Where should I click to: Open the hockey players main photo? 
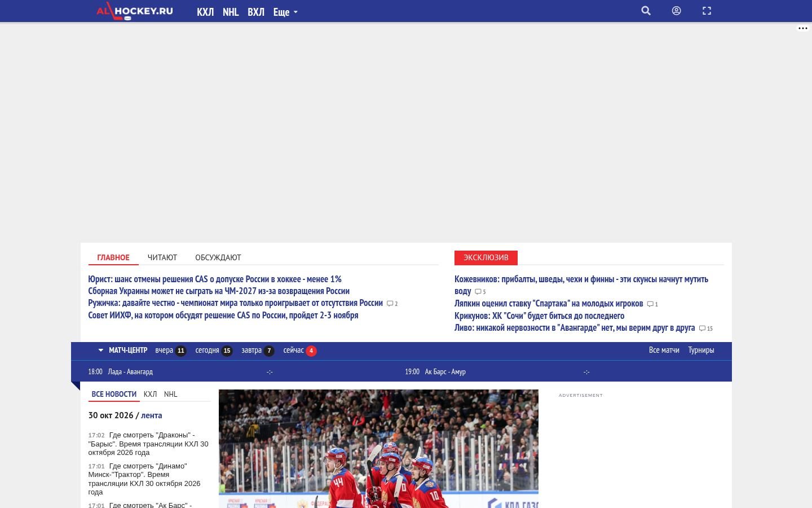(378, 449)
